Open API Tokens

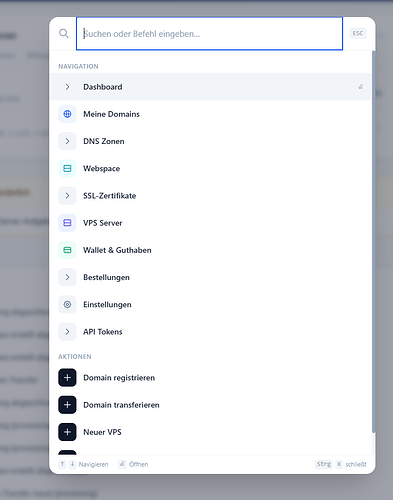[x=211, y=332]
